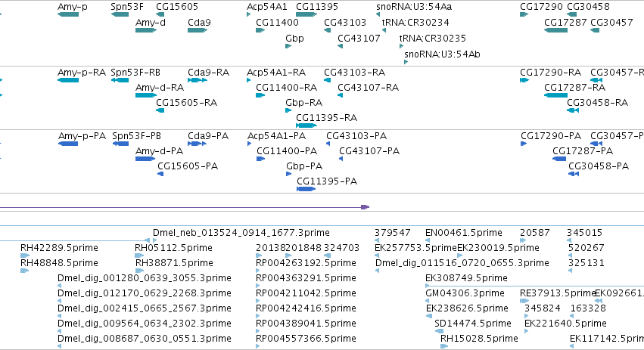
Task: Click the EK221640.5prime label
Action: 565,324
